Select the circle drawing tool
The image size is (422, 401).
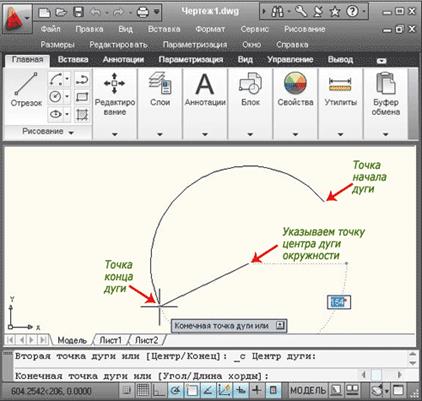tap(55, 97)
